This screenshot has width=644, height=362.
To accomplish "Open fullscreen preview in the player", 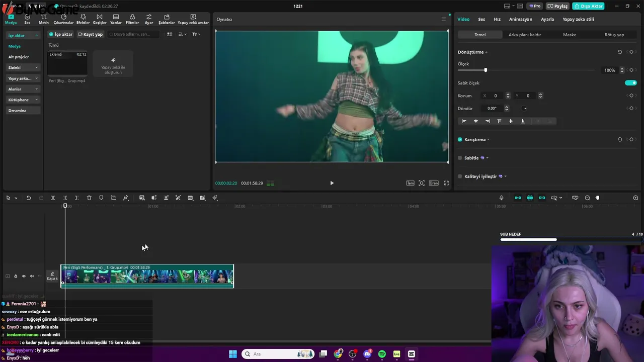I will pos(446,183).
